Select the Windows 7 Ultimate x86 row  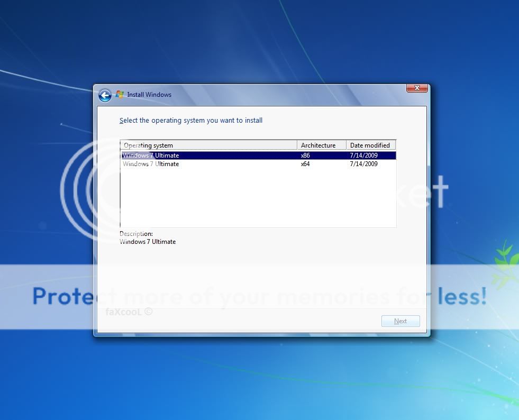click(x=259, y=155)
